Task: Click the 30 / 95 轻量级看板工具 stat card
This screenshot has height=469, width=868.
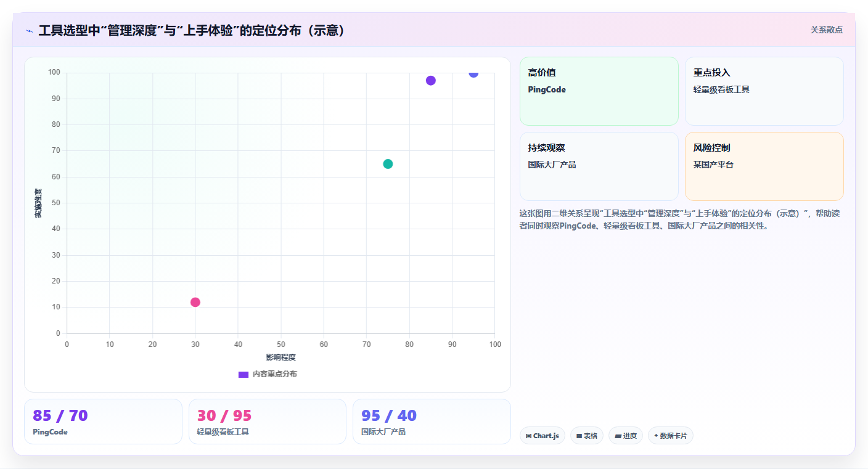Action: (268, 422)
